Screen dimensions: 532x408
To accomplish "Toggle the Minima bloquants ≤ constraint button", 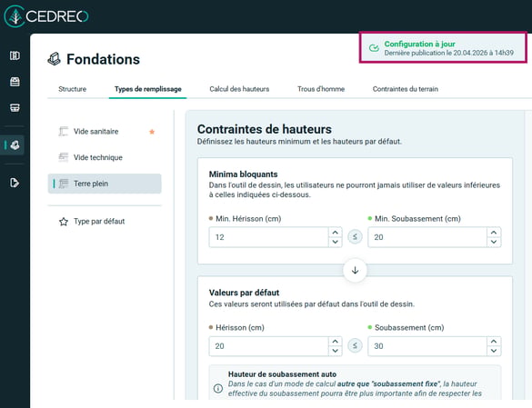I will (x=355, y=237).
